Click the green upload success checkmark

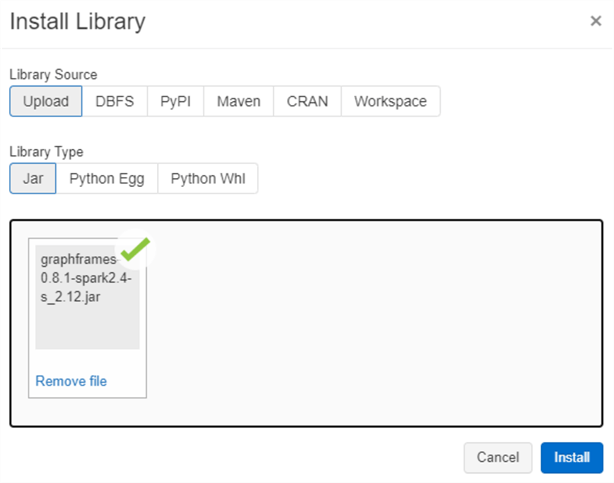(134, 250)
